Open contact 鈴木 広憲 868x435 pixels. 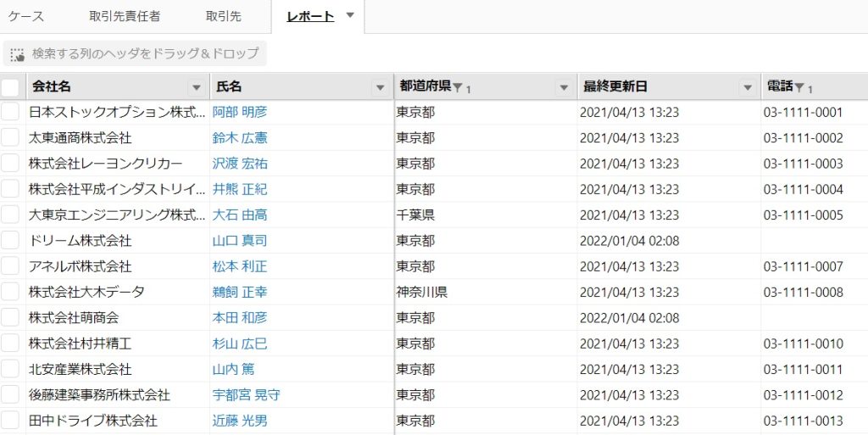click(240, 138)
